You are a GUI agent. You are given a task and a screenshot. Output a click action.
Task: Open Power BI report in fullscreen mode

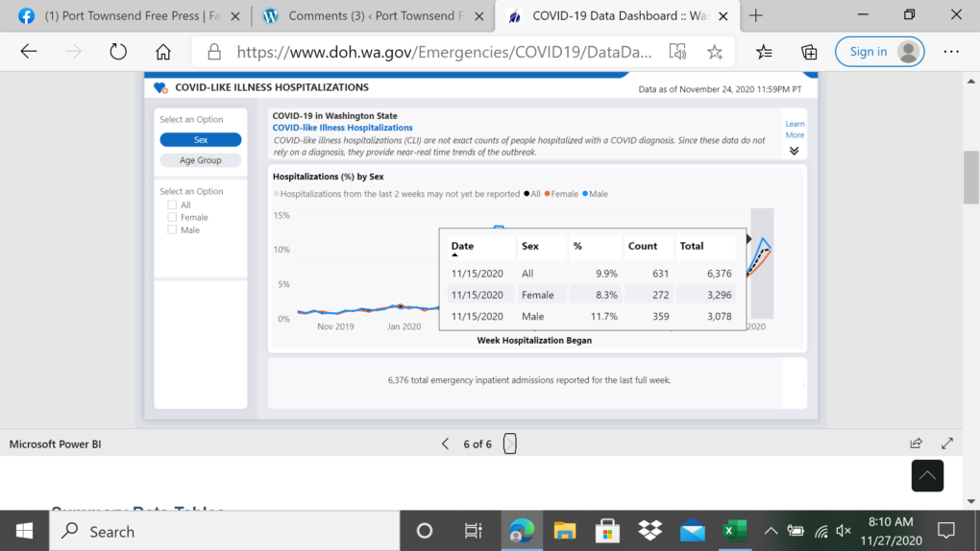coord(947,443)
